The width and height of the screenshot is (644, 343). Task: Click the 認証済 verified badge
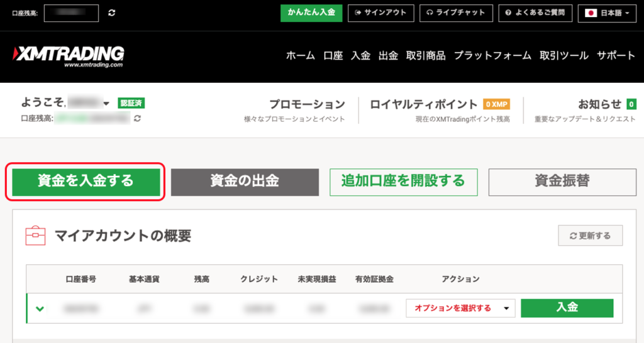[x=131, y=103]
